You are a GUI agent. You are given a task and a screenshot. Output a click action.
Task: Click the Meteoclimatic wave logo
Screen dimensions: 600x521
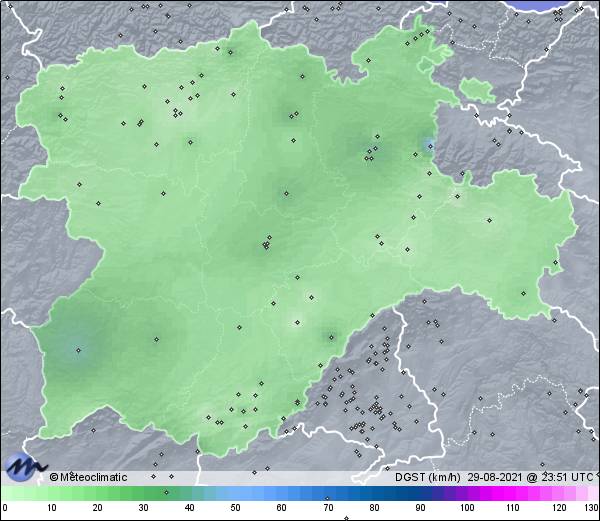click(24, 466)
